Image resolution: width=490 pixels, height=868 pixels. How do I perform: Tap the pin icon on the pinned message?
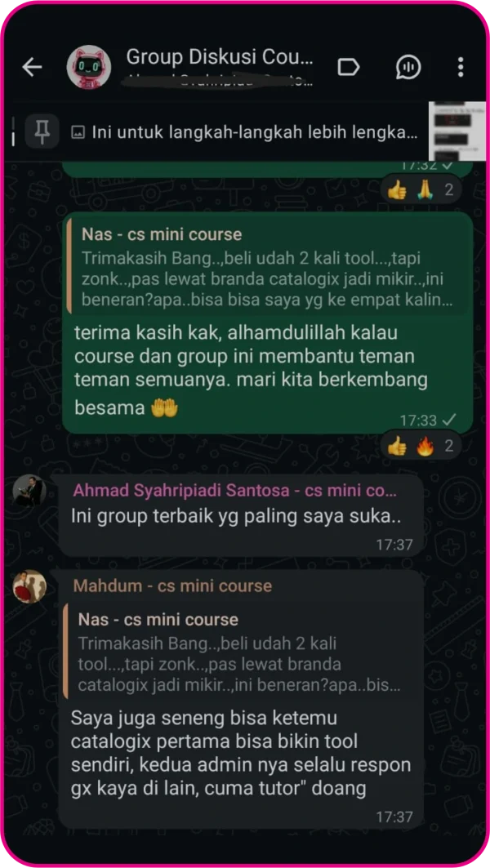(x=42, y=131)
